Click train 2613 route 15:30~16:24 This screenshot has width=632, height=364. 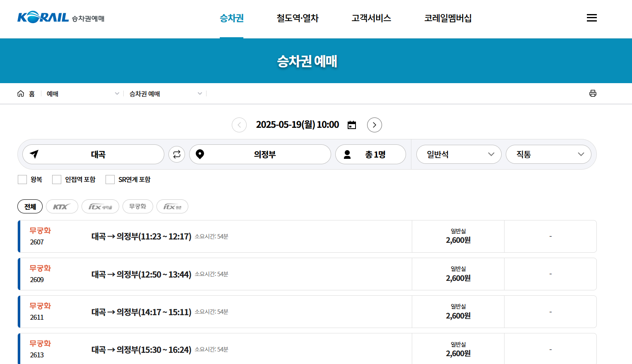141,350
